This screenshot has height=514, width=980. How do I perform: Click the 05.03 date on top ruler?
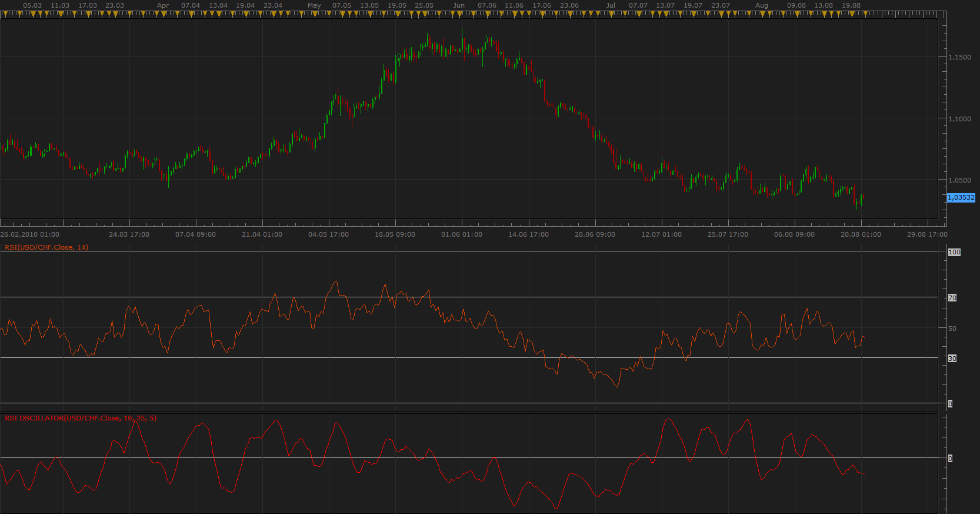point(32,5)
